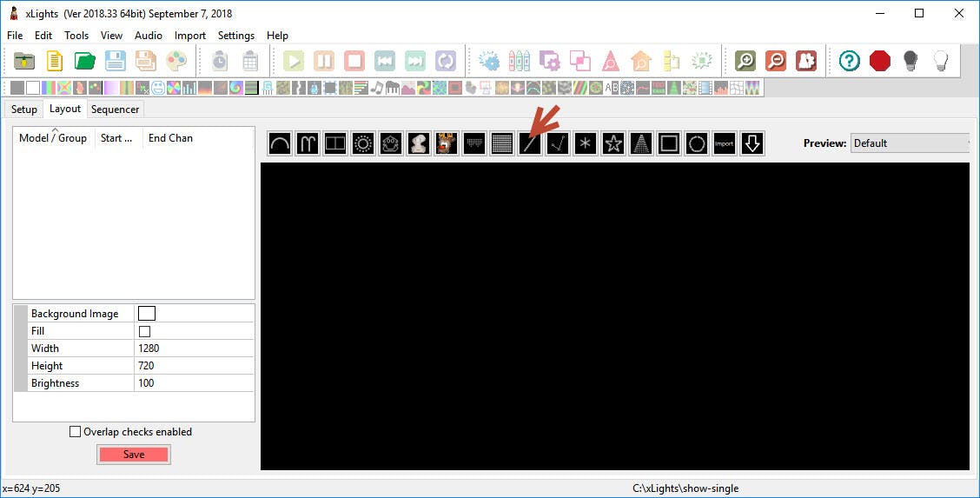
Task: Open the Audio menu
Action: click(x=148, y=36)
